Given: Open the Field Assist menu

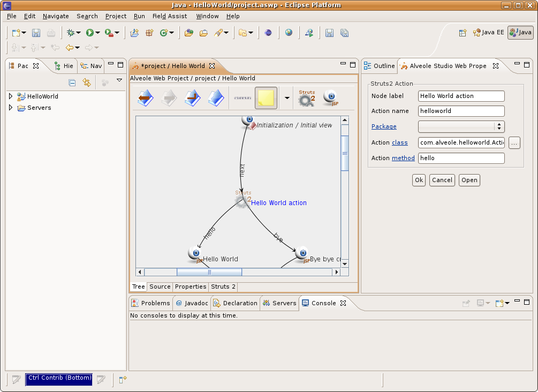Looking at the screenshot, I should point(169,16).
